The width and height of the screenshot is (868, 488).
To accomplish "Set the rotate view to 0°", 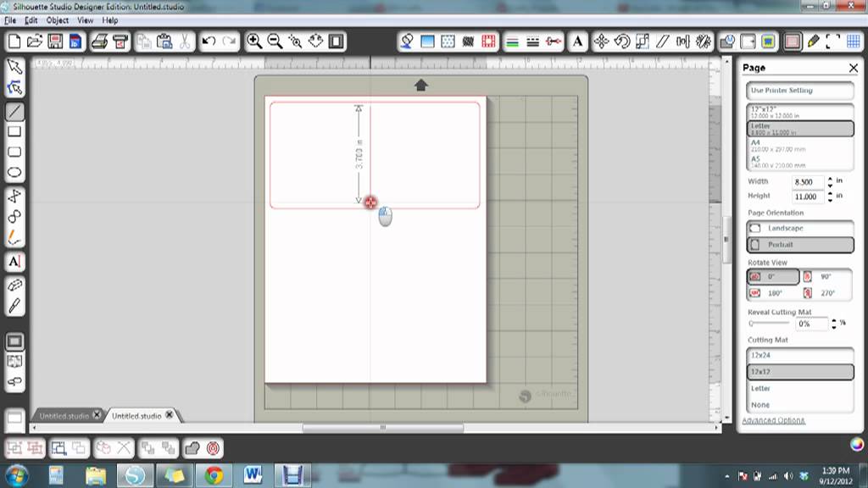I will click(773, 277).
